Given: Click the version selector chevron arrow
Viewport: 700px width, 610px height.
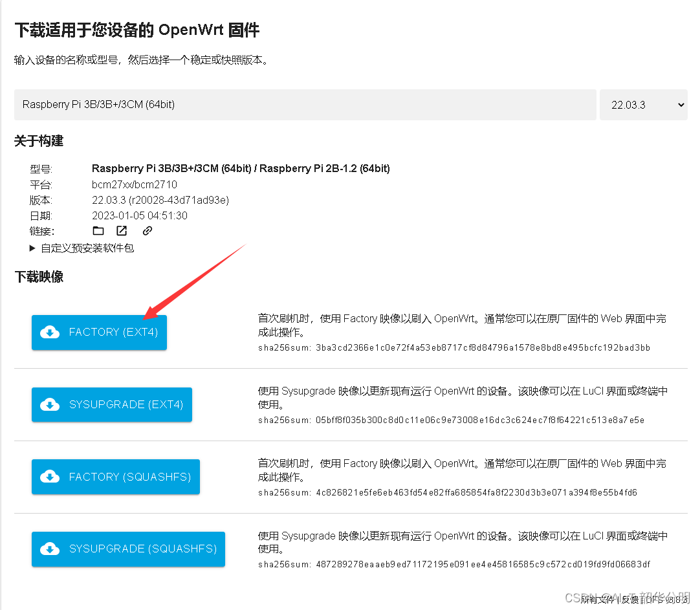Looking at the screenshot, I should pyautogui.click(x=680, y=104).
